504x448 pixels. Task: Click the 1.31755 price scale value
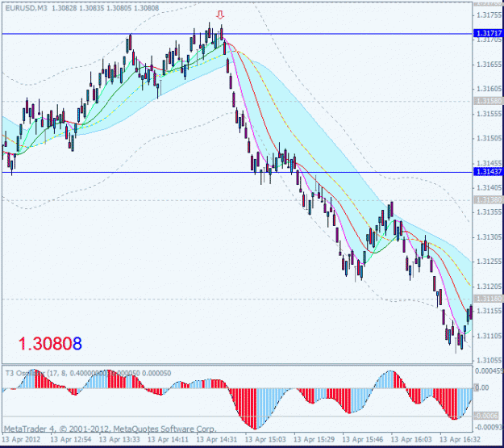click(489, 15)
